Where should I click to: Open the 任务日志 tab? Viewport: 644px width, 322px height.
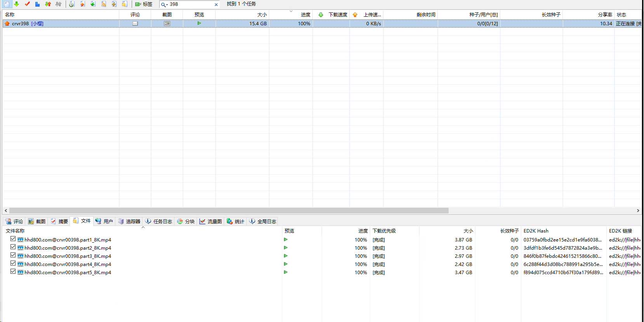coord(159,221)
